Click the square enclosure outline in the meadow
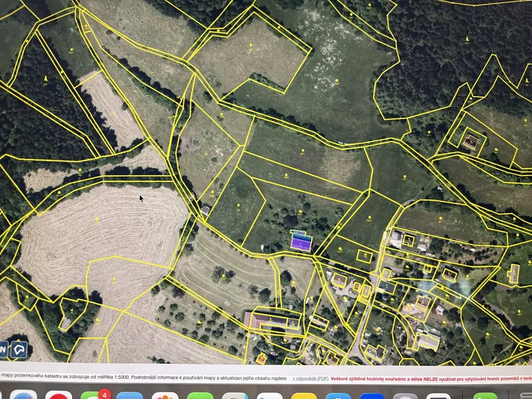This screenshot has width=532, height=399. 196,141
